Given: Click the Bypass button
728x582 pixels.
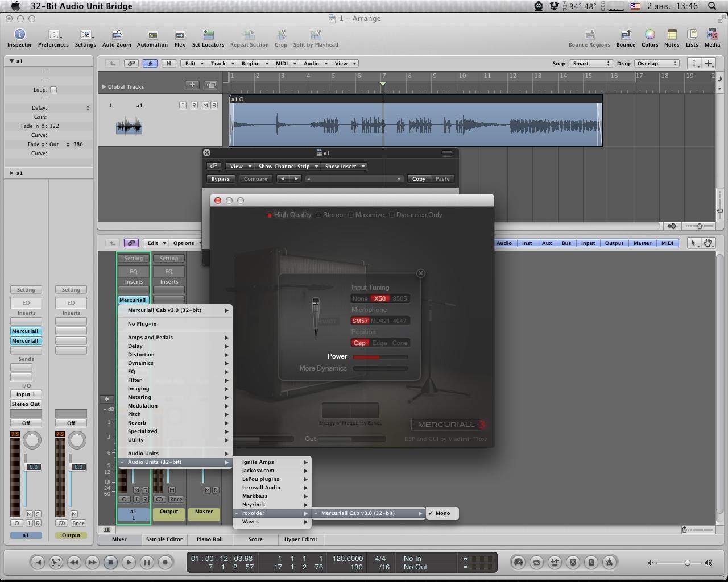Looking at the screenshot, I should point(221,179).
